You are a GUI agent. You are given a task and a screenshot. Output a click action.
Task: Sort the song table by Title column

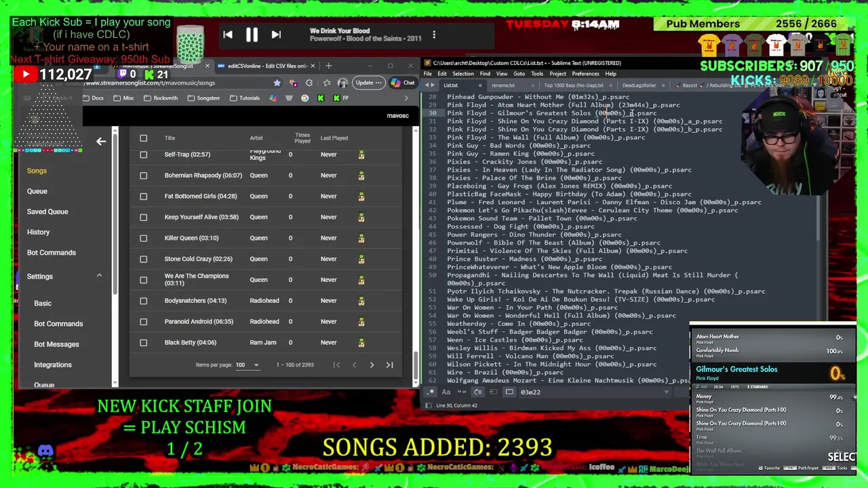pos(170,138)
